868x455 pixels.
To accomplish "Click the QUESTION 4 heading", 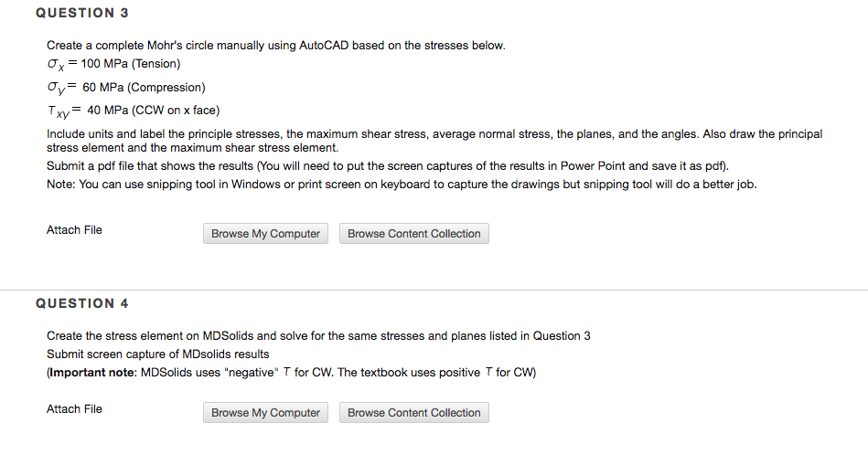I will pyautogui.click(x=81, y=303).
